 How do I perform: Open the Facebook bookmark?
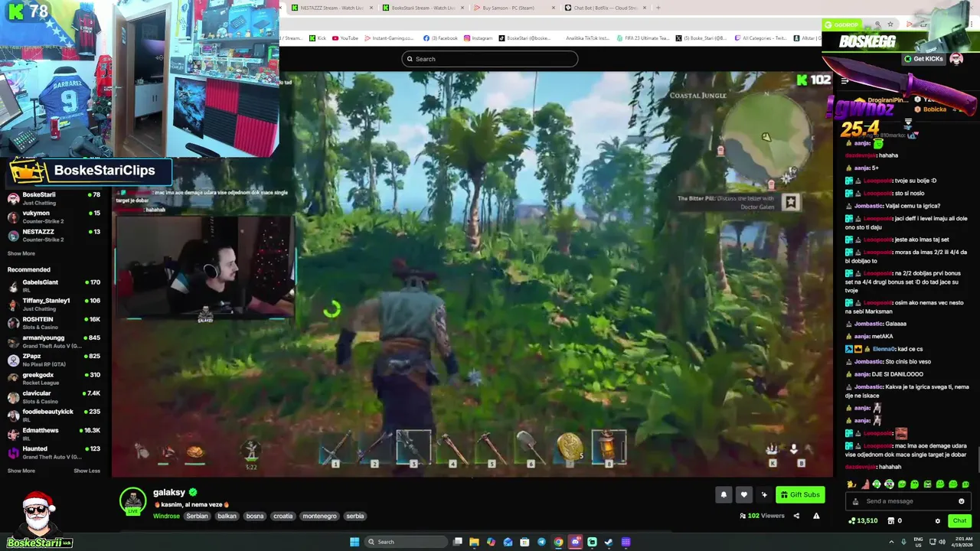point(440,38)
